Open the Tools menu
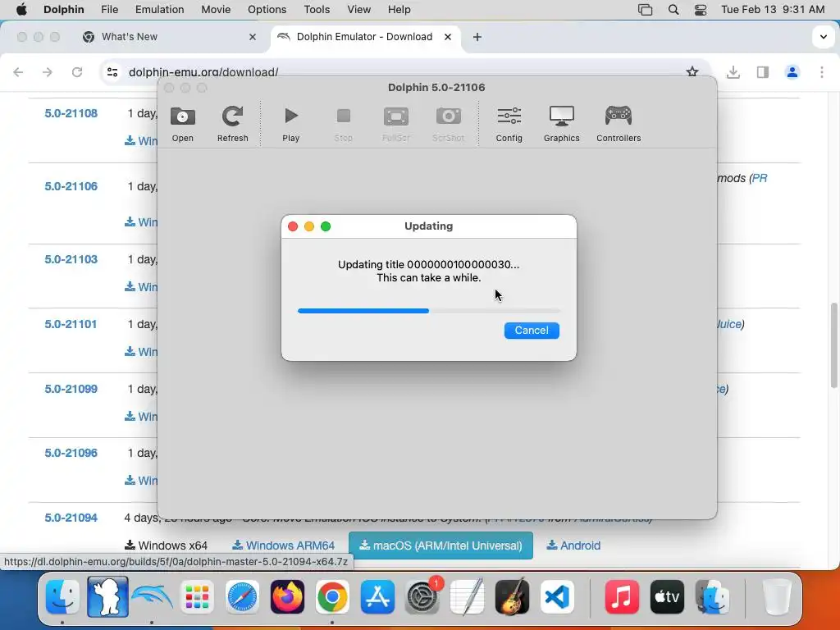 pos(317,10)
